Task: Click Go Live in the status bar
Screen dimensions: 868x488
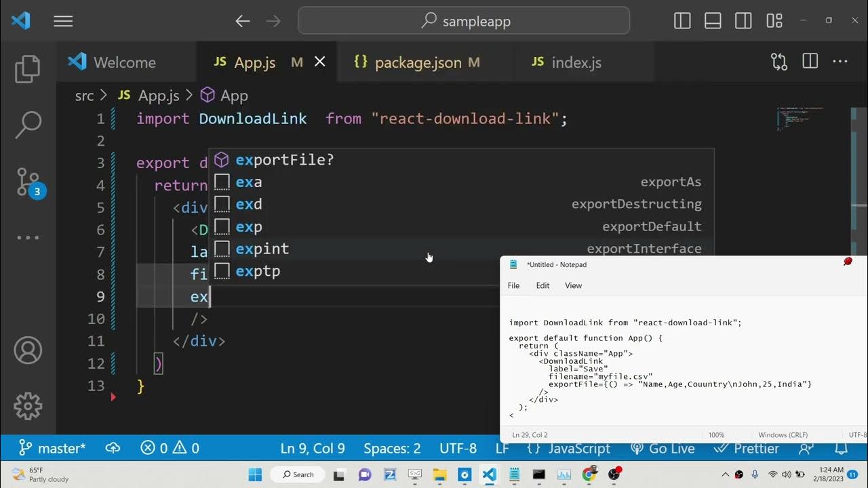Action: click(663, 449)
